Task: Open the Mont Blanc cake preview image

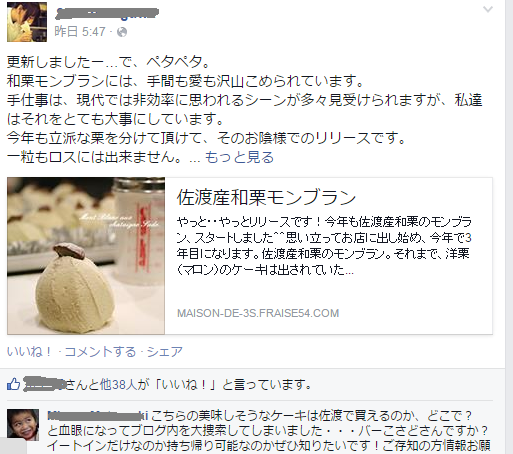Action: [86, 256]
